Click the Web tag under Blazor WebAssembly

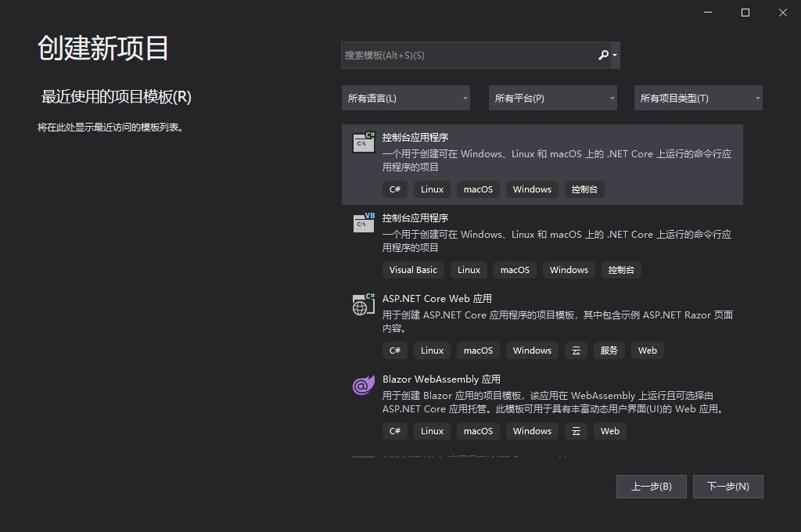coord(610,431)
